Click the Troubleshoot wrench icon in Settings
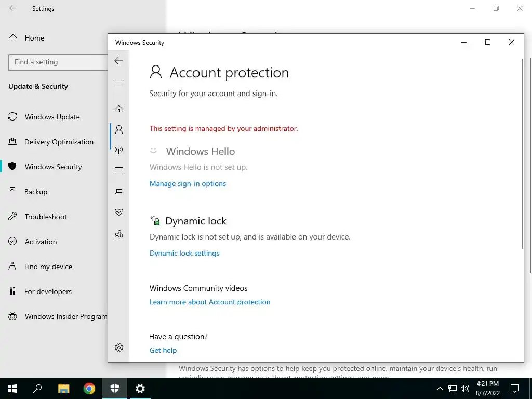This screenshot has width=532, height=399. pyautogui.click(x=12, y=216)
